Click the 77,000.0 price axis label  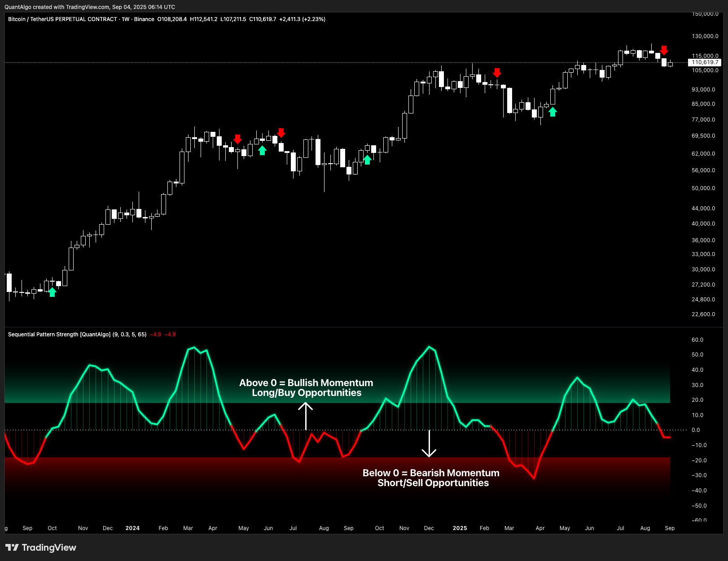(704, 120)
